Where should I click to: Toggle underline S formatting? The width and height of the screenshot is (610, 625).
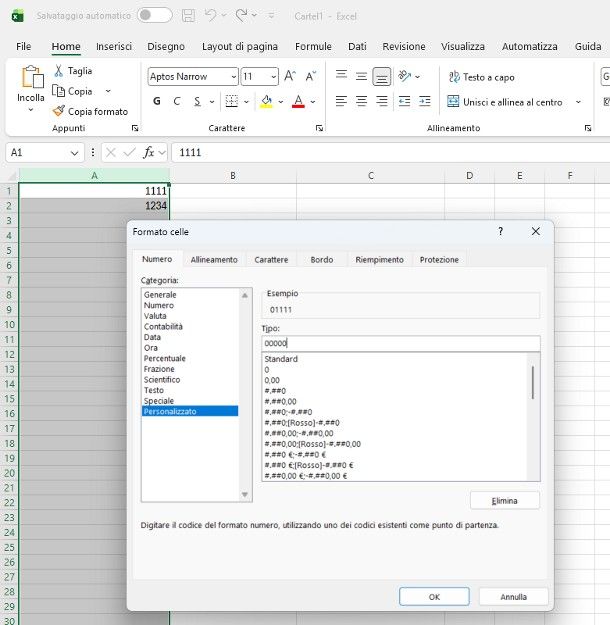click(197, 101)
